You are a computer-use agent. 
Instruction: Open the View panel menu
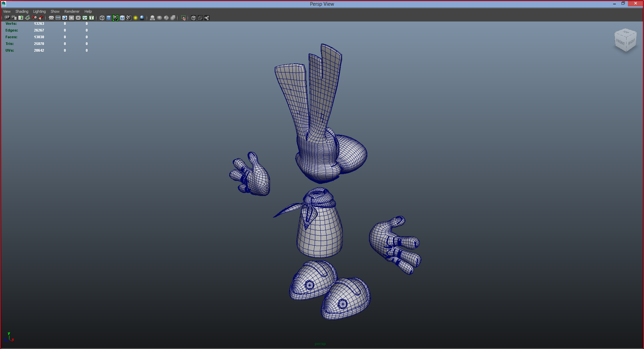click(x=7, y=11)
